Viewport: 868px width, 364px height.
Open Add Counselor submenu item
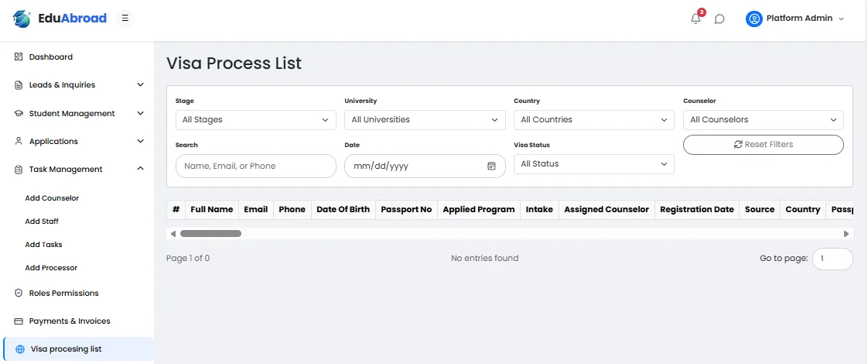(52, 197)
